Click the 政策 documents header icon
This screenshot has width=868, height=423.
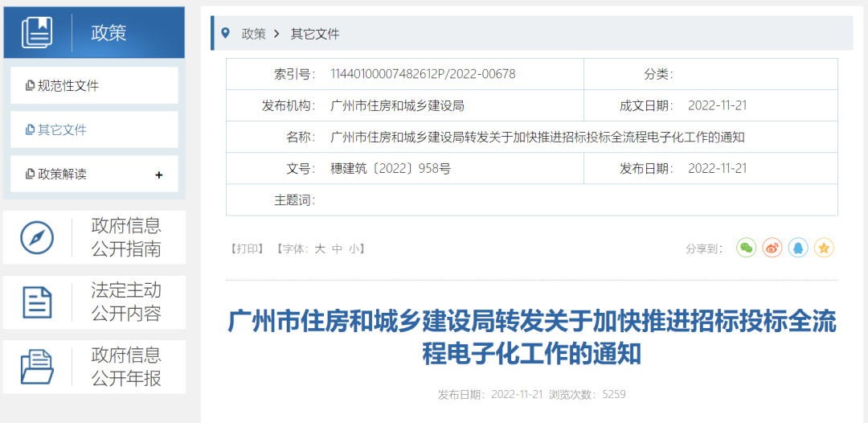pyautogui.click(x=37, y=33)
